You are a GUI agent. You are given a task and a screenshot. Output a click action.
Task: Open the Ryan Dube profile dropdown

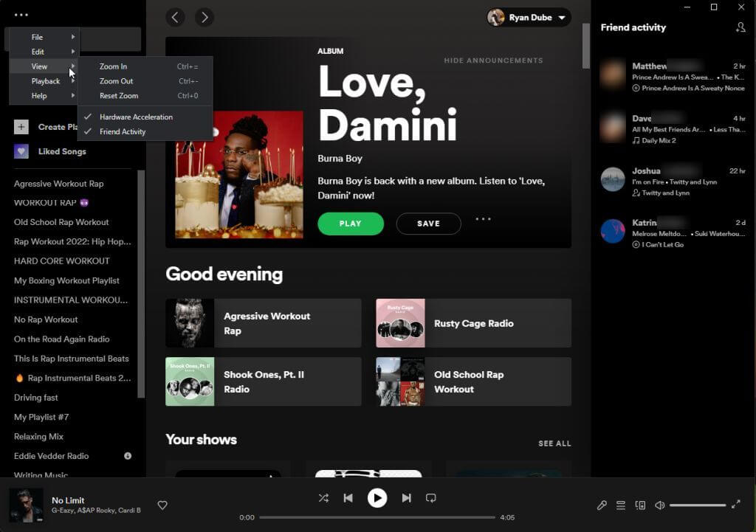pyautogui.click(x=529, y=17)
